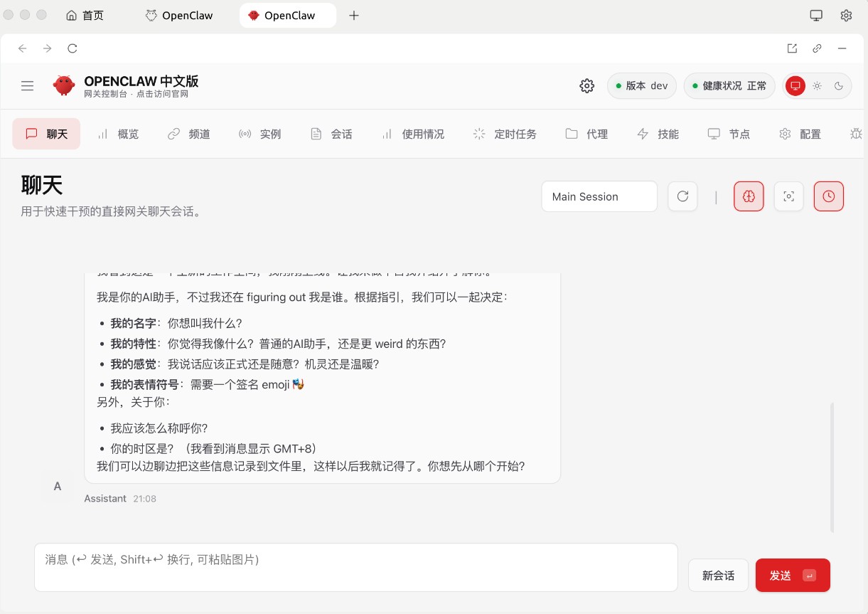Select the system theme monitor toggle
This screenshot has height=614, width=868.
[x=795, y=85]
